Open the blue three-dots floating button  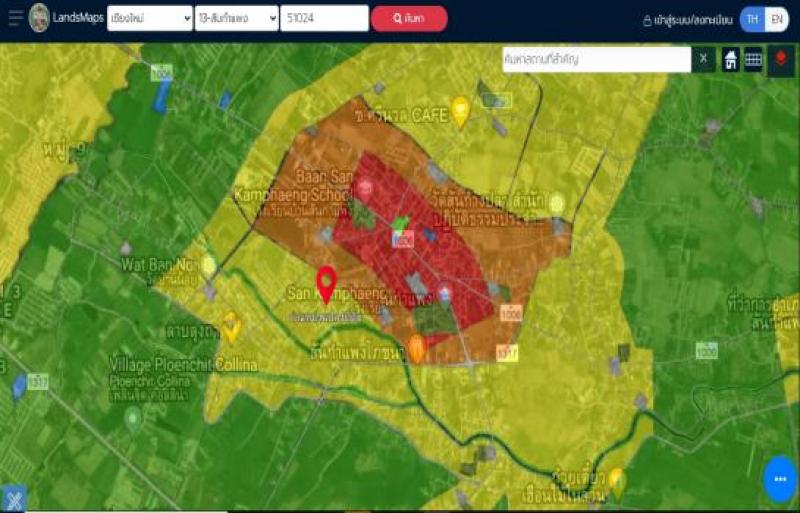pos(779,479)
